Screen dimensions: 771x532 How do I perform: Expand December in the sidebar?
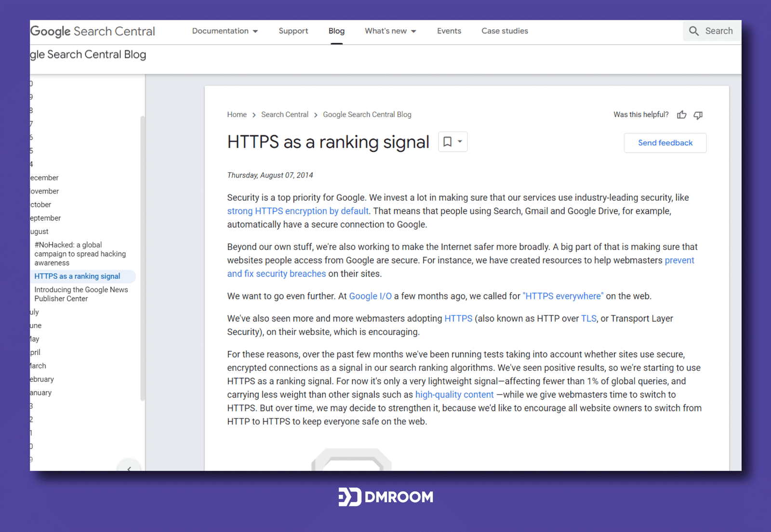point(44,178)
